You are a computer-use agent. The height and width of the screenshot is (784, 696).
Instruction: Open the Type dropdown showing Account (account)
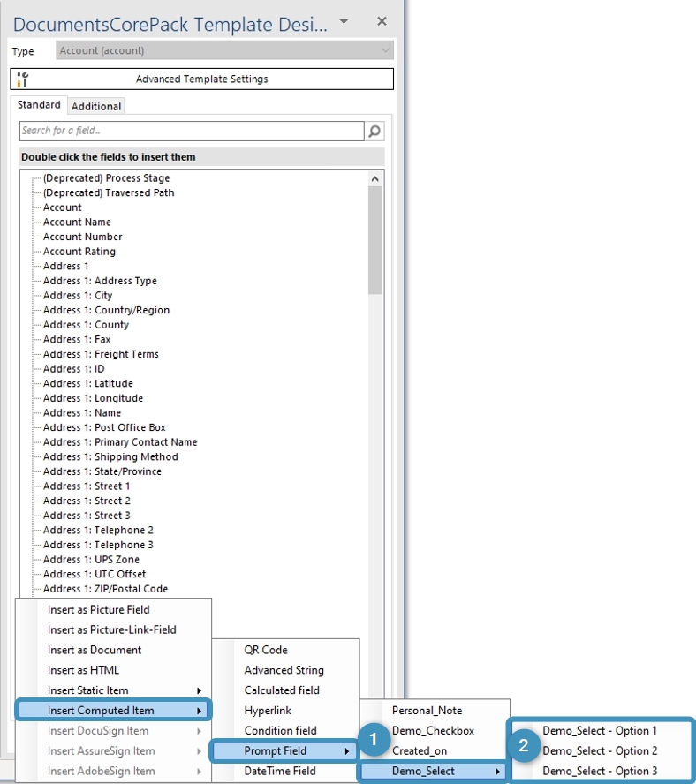[224, 50]
